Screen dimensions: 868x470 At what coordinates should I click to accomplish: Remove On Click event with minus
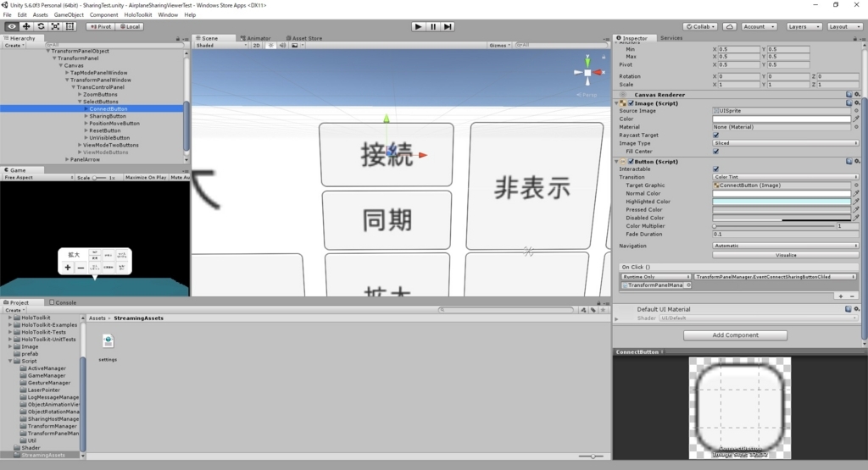click(x=852, y=296)
